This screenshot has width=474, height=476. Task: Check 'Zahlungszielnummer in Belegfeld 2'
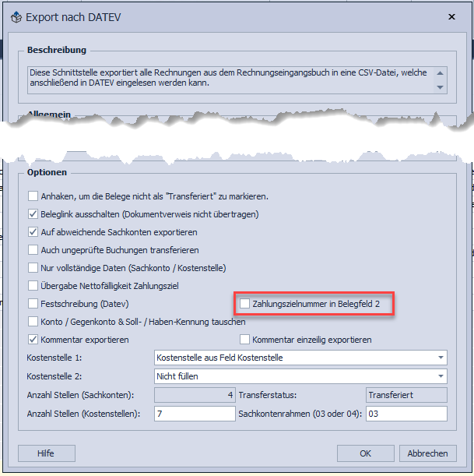click(x=245, y=304)
